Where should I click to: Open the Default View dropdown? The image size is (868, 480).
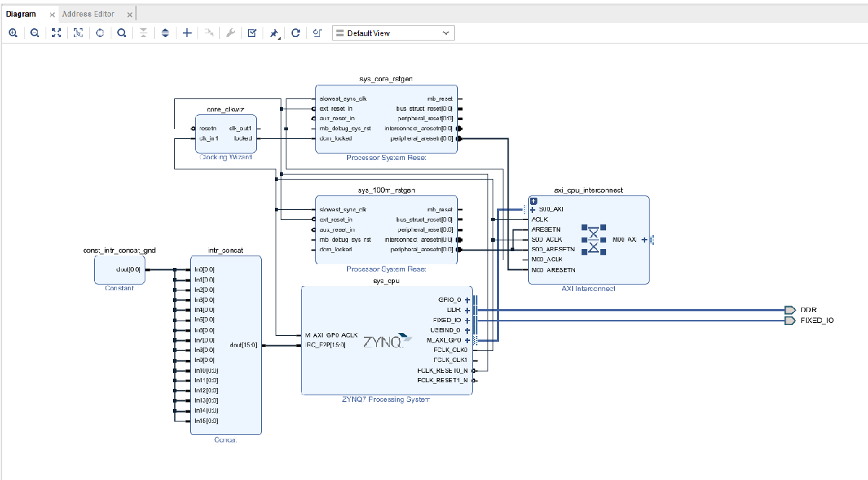pos(393,33)
